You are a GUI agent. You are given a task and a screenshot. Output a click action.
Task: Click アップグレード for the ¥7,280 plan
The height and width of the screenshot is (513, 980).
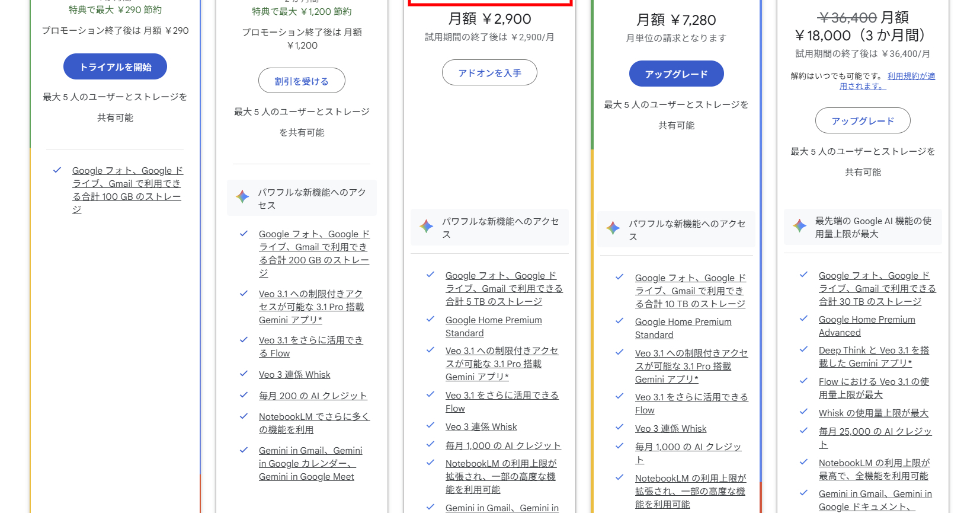[676, 74]
